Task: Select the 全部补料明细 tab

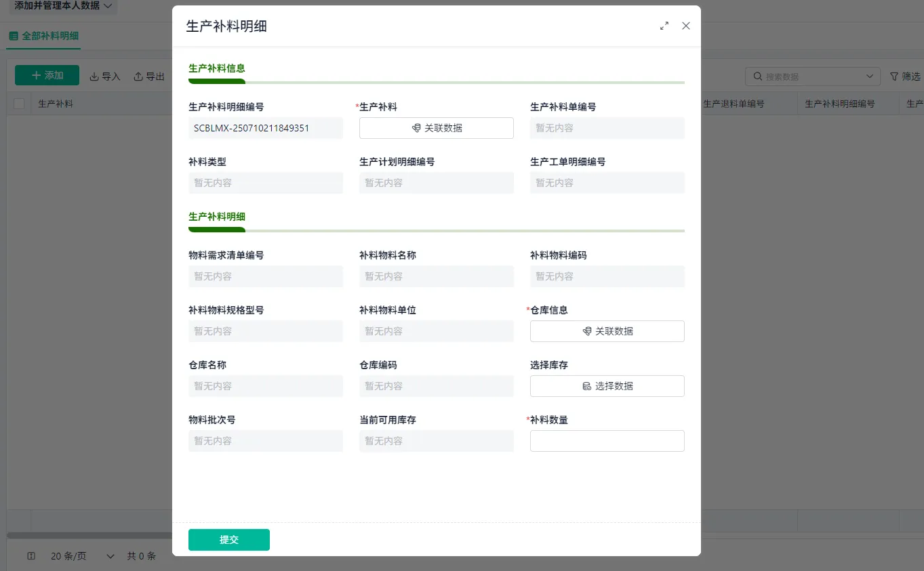Action: (x=44, y=36)
